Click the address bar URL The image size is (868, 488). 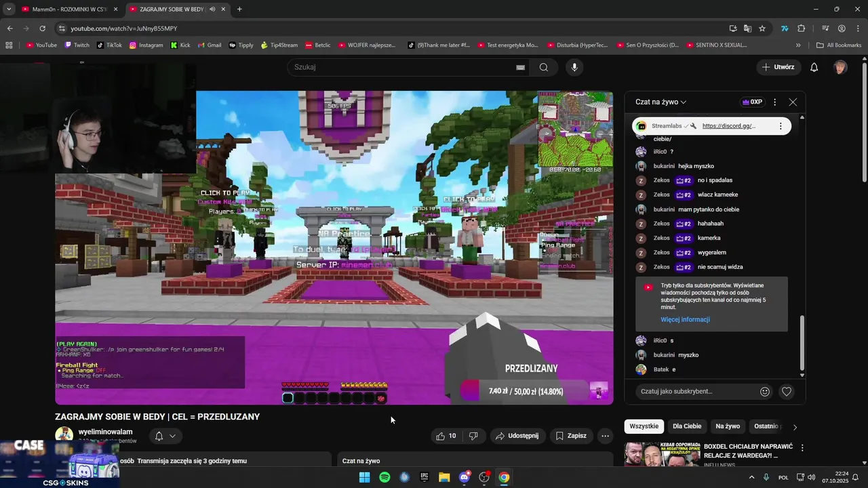tap(124, 28)
